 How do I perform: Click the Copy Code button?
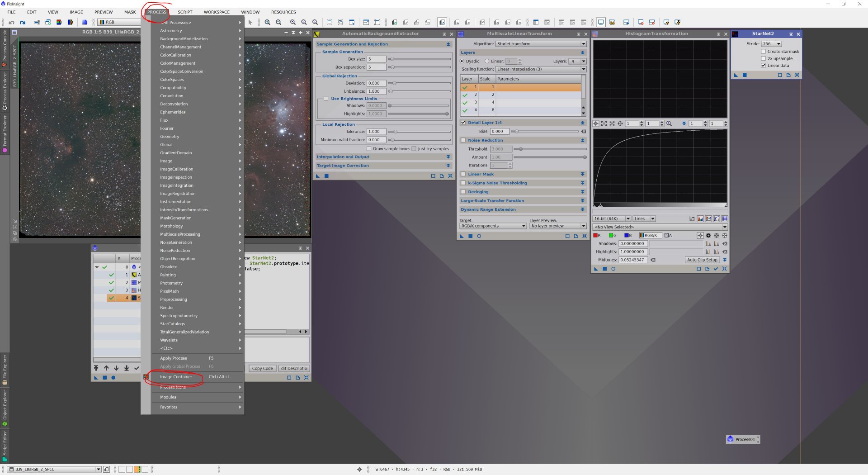(262, 368)
